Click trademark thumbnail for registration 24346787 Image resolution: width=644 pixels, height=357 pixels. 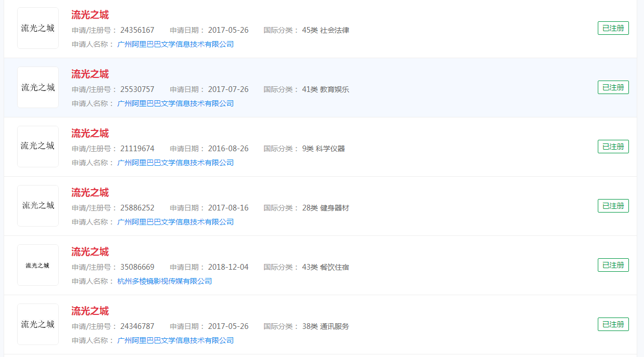(x=38, y=324)
